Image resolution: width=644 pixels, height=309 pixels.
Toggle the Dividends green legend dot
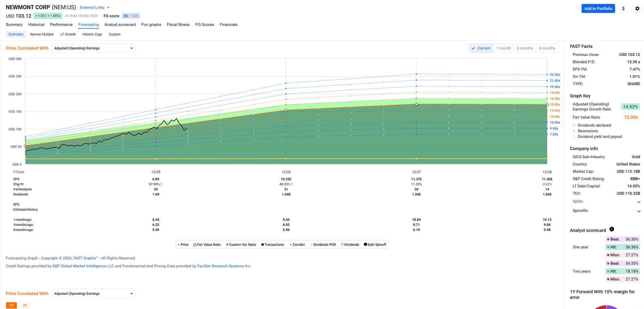[x=342, y=244]
